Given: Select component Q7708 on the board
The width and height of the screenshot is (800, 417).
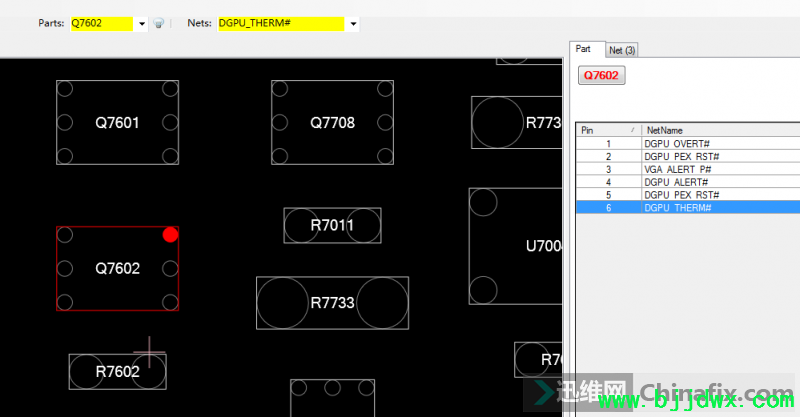Looking at the screenshot, I should [x=332, y=123].
